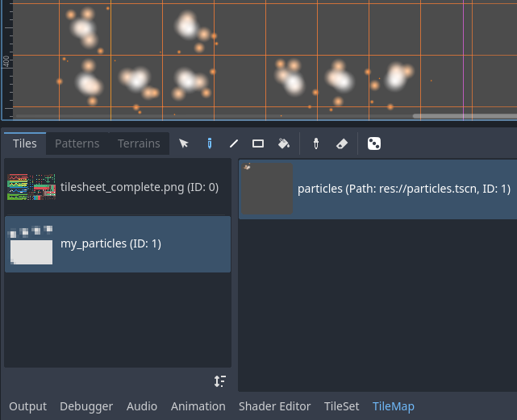This screenshot has width=517, height=420.
Task: Select the Line drawing tool
Action: (x=234, y=143)
